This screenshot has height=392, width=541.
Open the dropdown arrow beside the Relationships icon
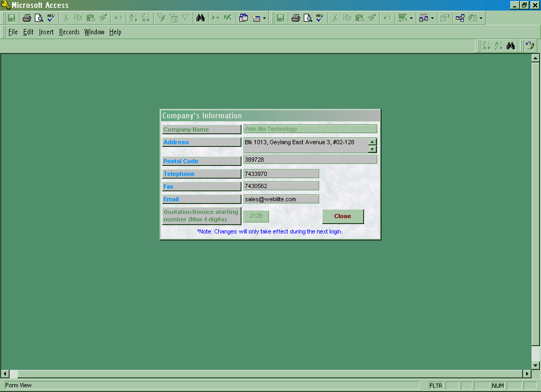click(481, 18)
